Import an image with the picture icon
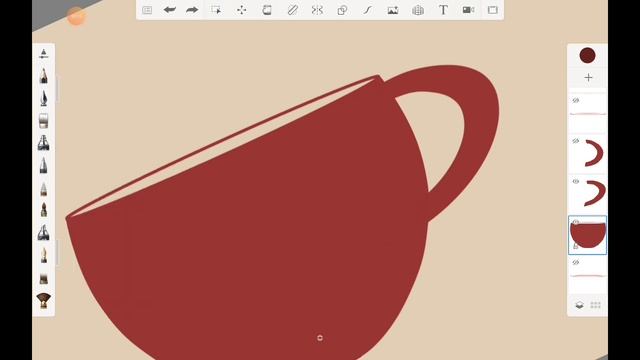 coord(393,10)
